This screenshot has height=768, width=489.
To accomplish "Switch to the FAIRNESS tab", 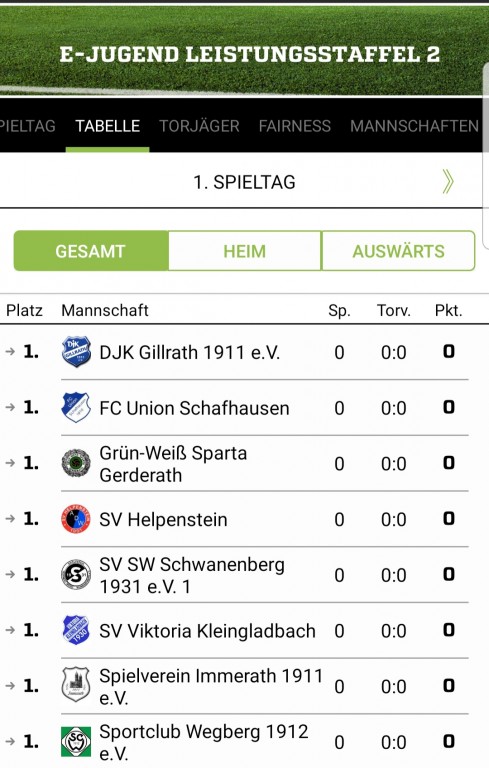I will point(294,126).
